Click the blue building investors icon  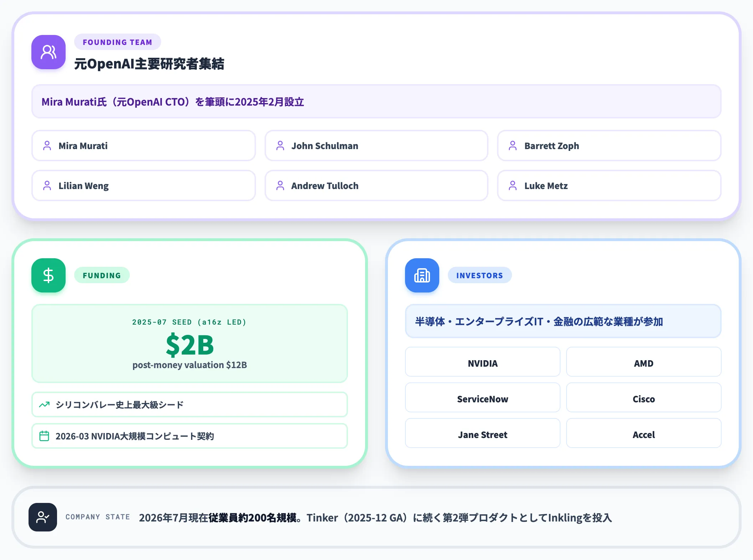click(x=422, y=275)
